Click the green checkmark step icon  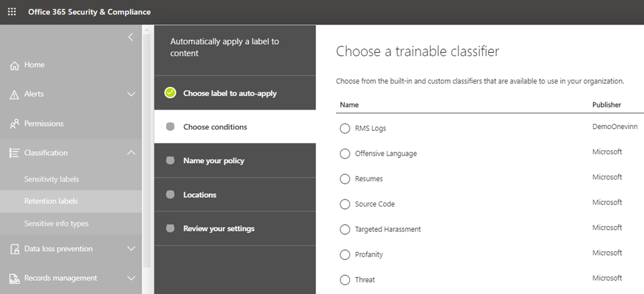[x=170, y=93]
